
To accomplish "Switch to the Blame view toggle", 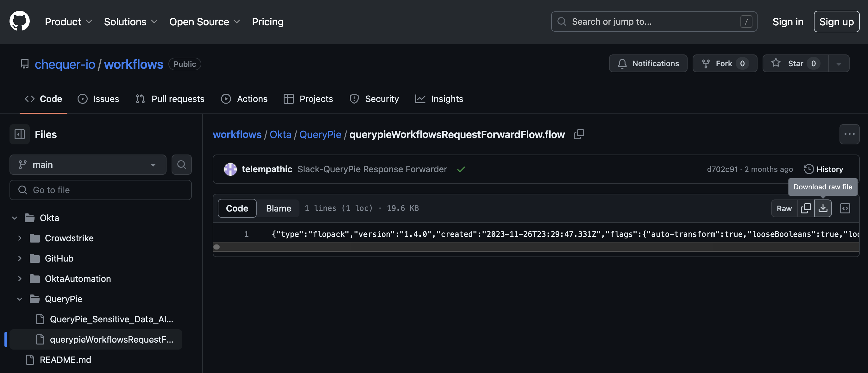I will pos(278,208).
